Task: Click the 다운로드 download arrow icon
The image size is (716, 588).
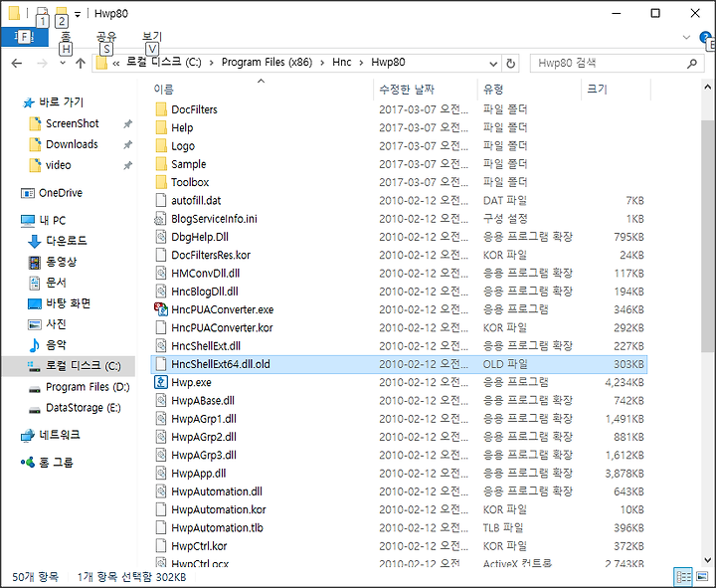Action: coord(34,241)
